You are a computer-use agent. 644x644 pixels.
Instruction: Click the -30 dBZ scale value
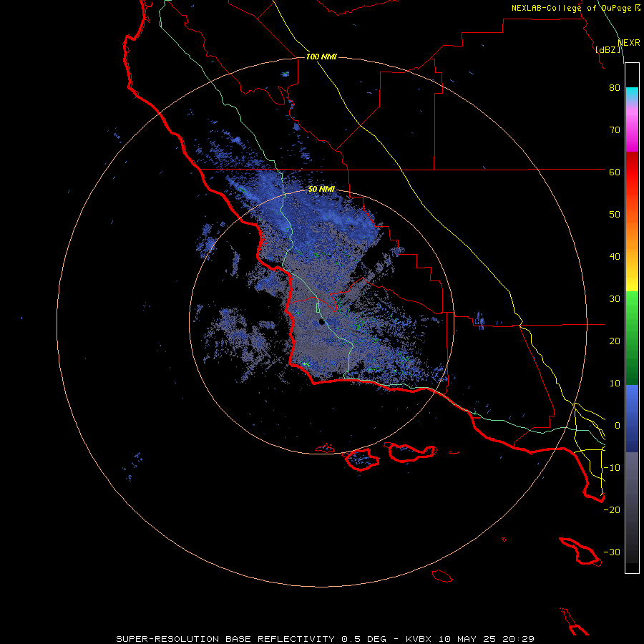tap(612, 552)
